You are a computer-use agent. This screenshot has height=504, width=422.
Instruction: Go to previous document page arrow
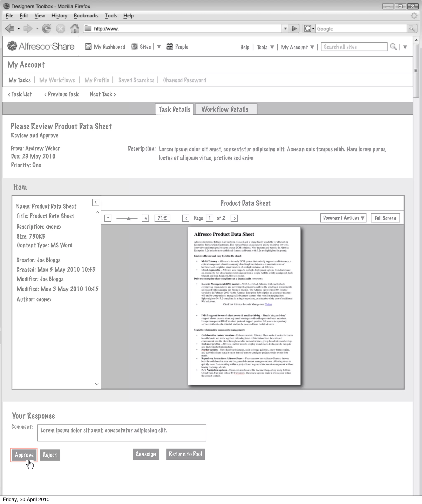coord(186,218)
